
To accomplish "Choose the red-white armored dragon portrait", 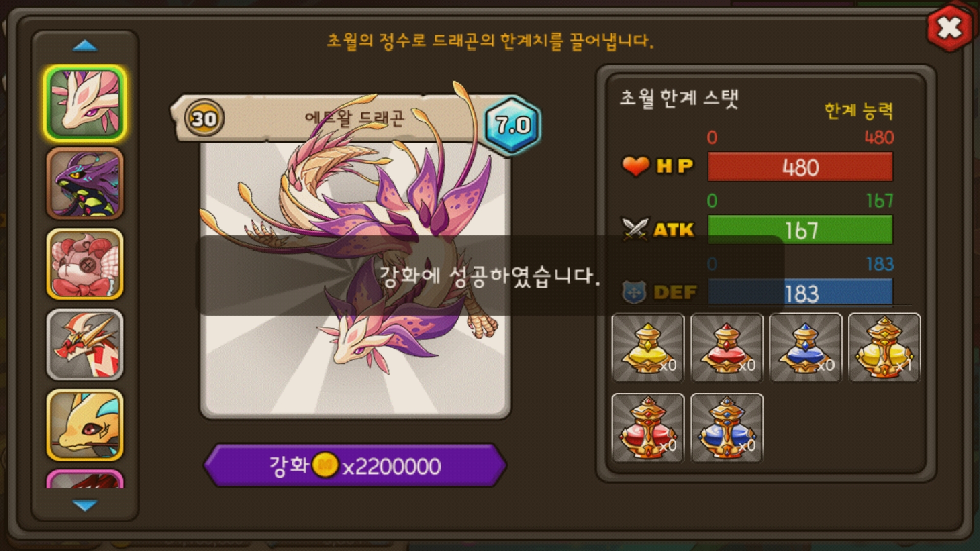I will point(85,344).
